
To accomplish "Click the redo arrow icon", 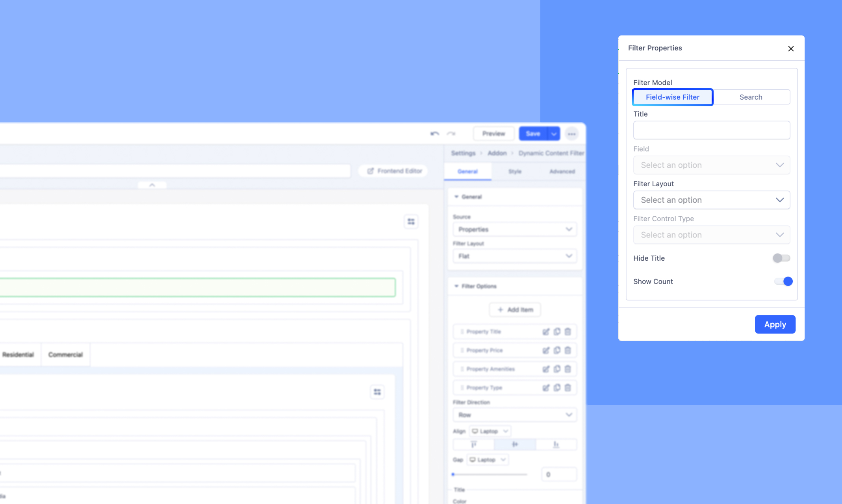I will click(x=451, y=134).
